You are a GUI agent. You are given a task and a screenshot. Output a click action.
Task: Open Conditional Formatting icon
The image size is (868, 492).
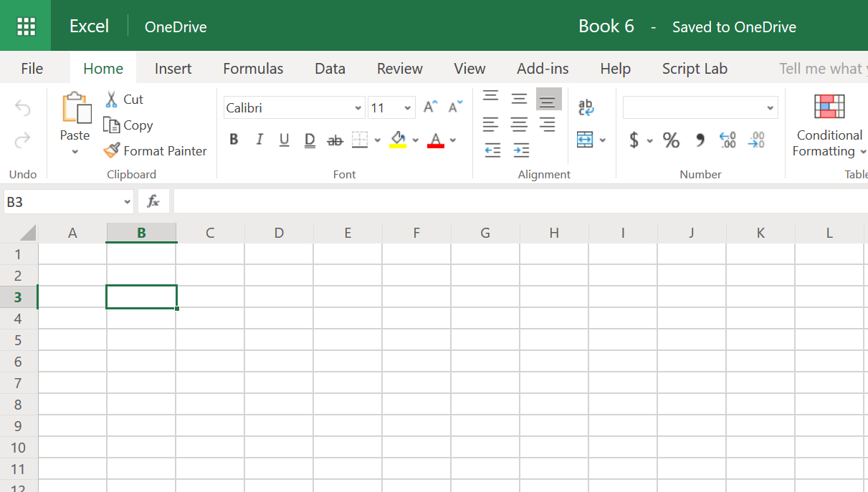pos(829,107)
